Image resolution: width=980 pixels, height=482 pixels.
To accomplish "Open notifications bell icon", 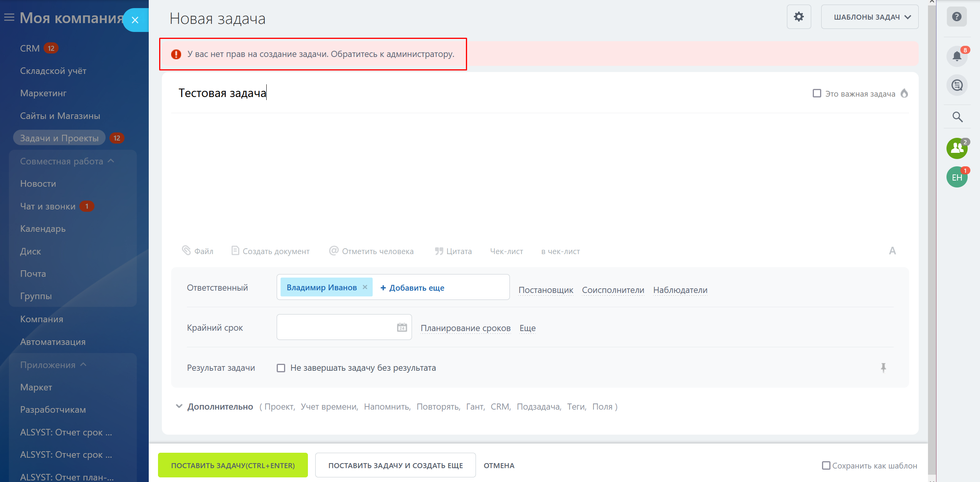I will 956,56.
